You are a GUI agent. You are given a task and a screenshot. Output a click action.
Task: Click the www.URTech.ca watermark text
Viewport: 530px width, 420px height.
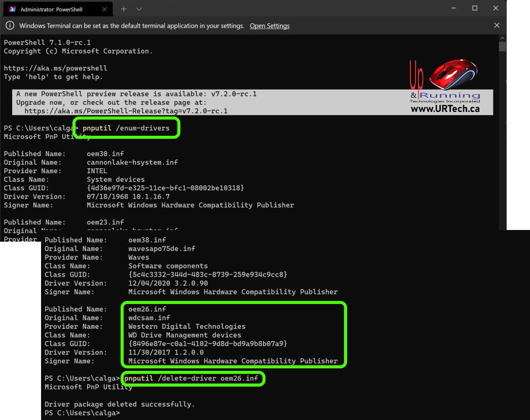pyautogui.click(x=444, y=109)
